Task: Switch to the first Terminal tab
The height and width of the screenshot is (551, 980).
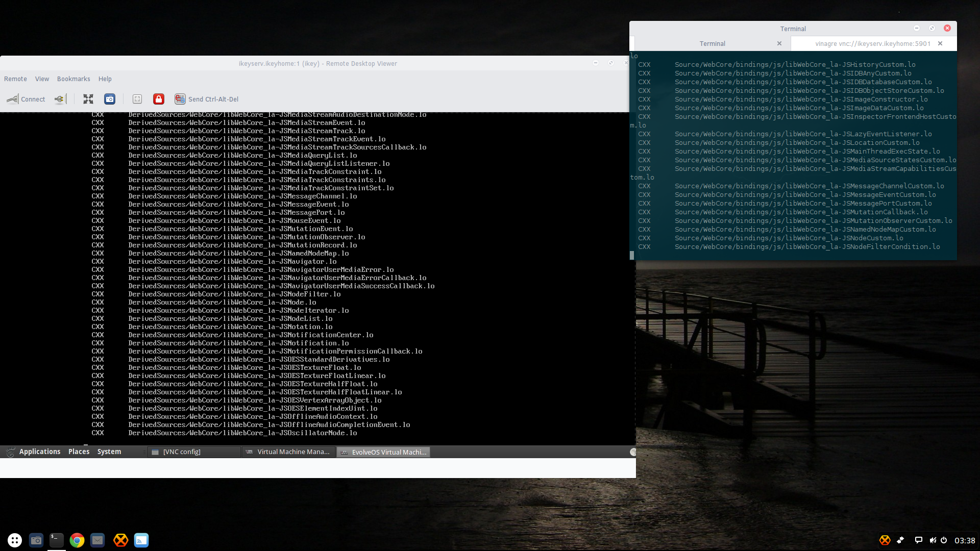Action: coord(712,43)
